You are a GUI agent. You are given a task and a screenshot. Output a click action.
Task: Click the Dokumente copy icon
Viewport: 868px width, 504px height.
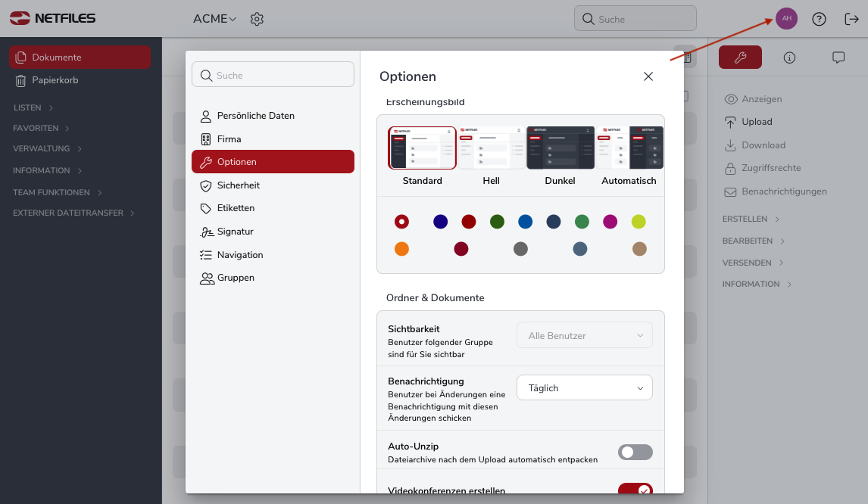point(21,58)
